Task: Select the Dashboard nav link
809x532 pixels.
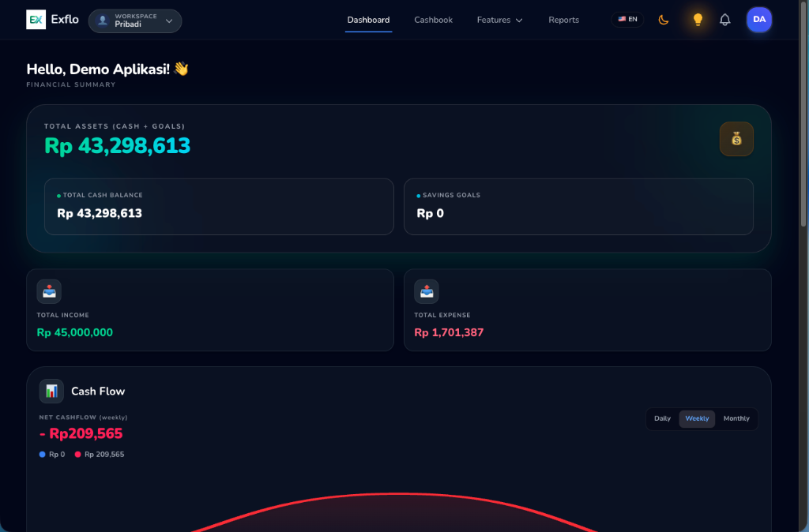Action: [368, 20]
